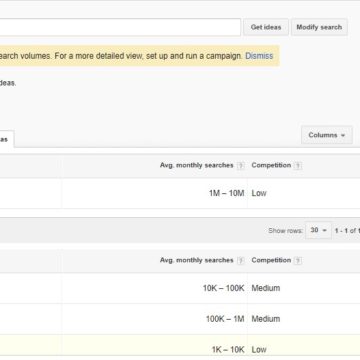Click the Get ideas button
360x360 pixels.
click(266, 27)
